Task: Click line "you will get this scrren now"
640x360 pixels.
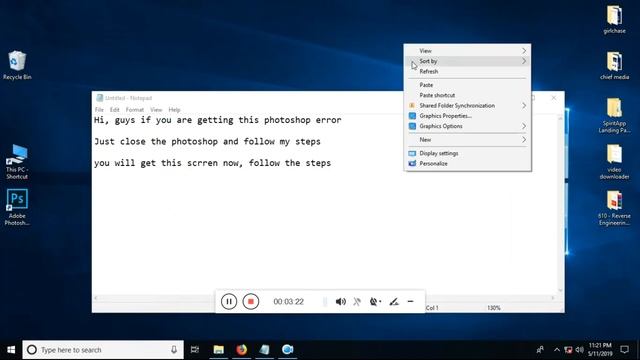Action: tap(212, 163)
